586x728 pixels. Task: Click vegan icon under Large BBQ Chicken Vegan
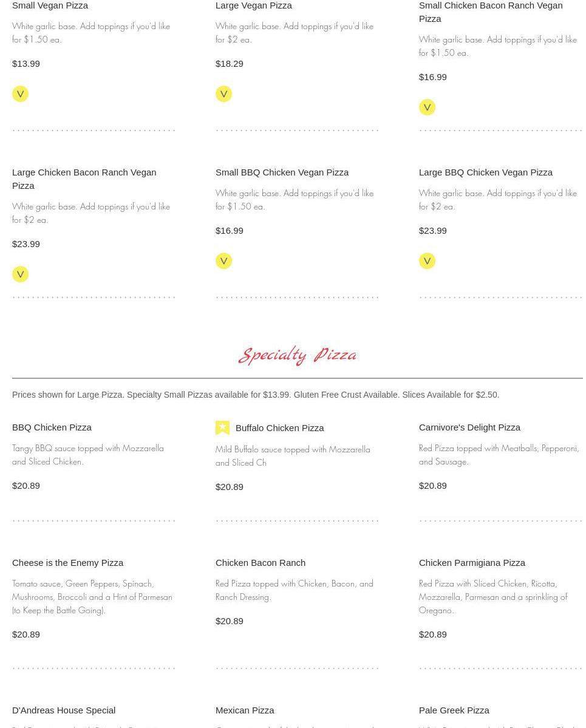427,260
